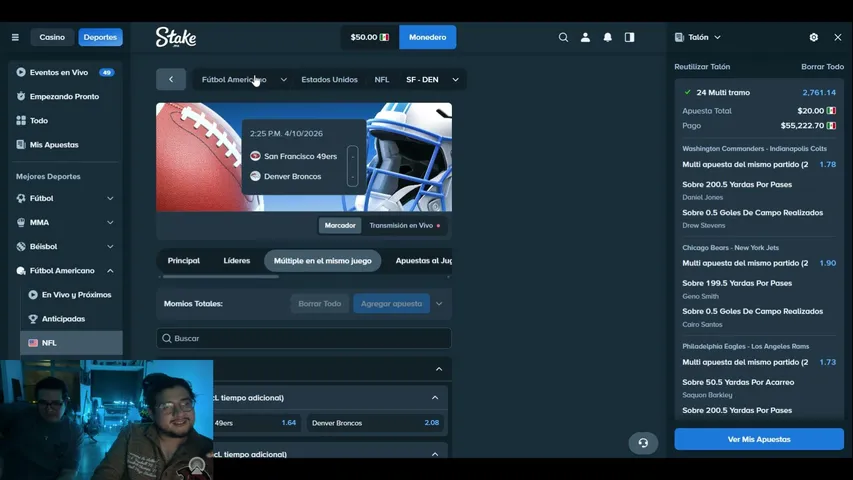
Task: Open the user profile icon
Action: click(585, 37)
